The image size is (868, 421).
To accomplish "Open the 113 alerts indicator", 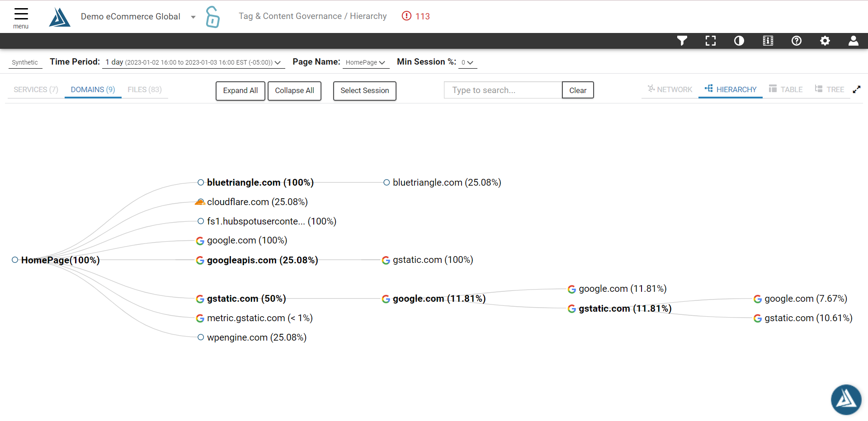I will (416, 16).
